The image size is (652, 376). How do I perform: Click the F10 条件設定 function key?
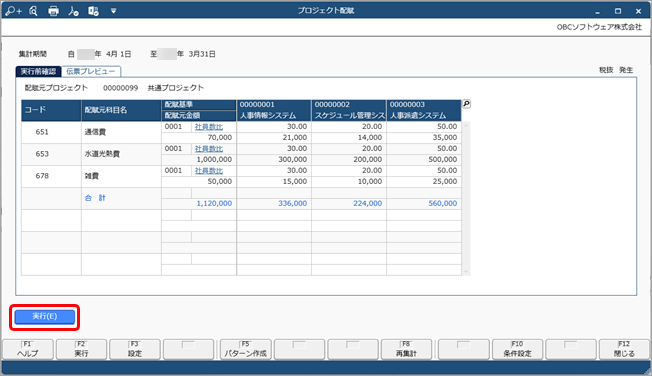[517, 349]
